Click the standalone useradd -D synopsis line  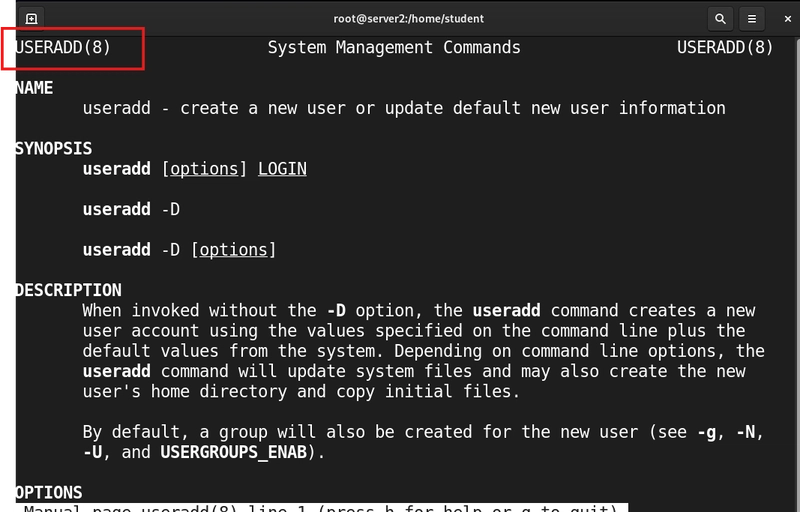point(131,209)
